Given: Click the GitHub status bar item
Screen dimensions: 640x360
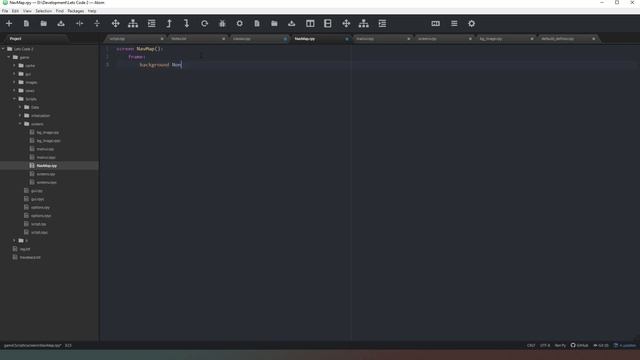Looking at the screenshot, I should pyautogui.click(x=579, y=345).
